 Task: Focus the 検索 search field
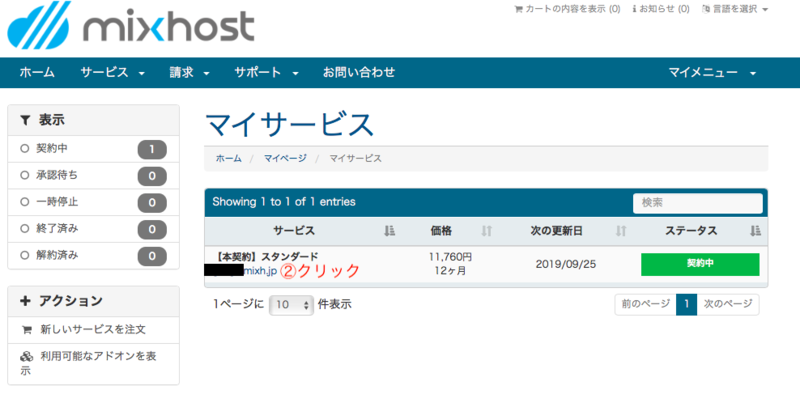click(697, 203)
